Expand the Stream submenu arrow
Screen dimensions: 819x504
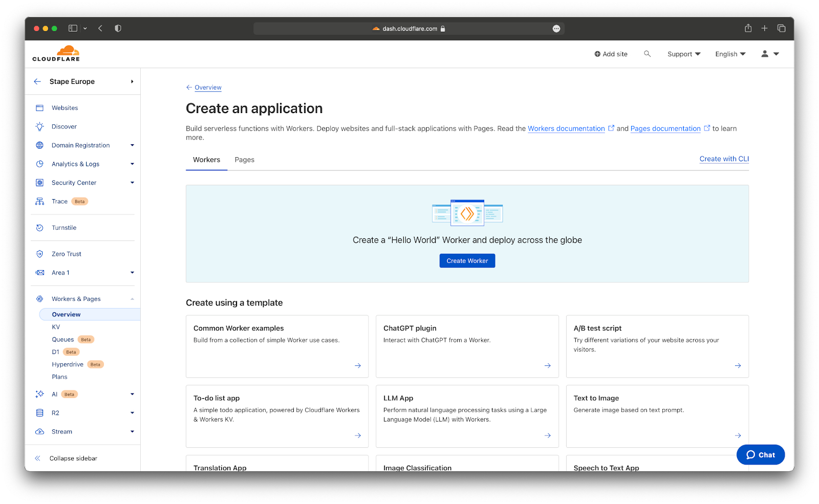(132, 432)
